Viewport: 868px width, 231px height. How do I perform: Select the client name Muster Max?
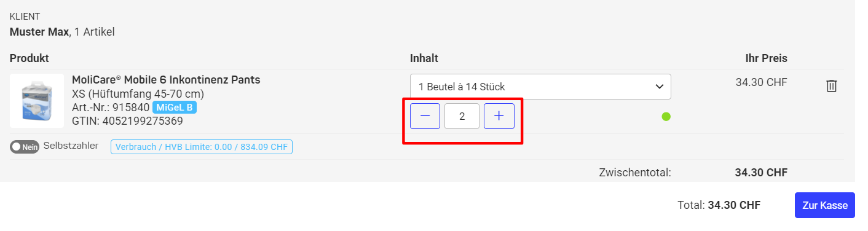(x=39, y=31)
